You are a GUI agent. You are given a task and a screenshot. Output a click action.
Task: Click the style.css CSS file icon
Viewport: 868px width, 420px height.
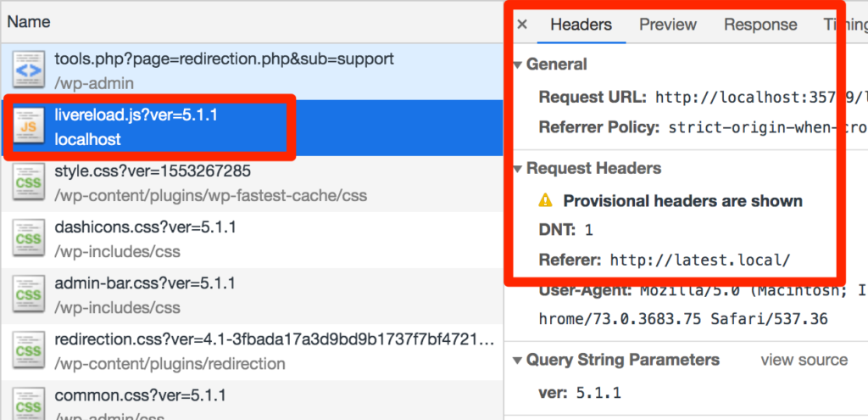[28, 183]
